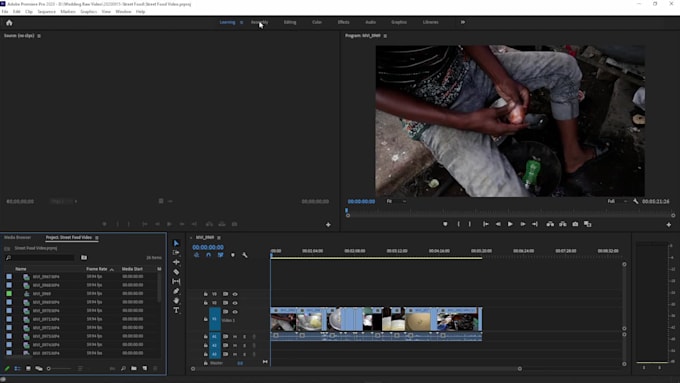Viewport: 680px width, 383px height.
Task: Switch Project panel to list view
Action: (17, 369)
